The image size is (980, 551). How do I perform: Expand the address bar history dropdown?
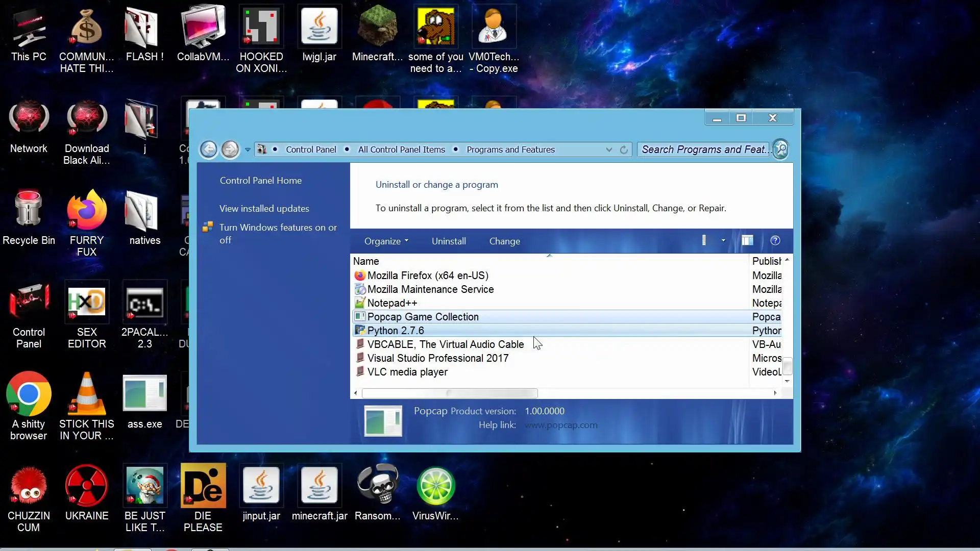point(609,149)
